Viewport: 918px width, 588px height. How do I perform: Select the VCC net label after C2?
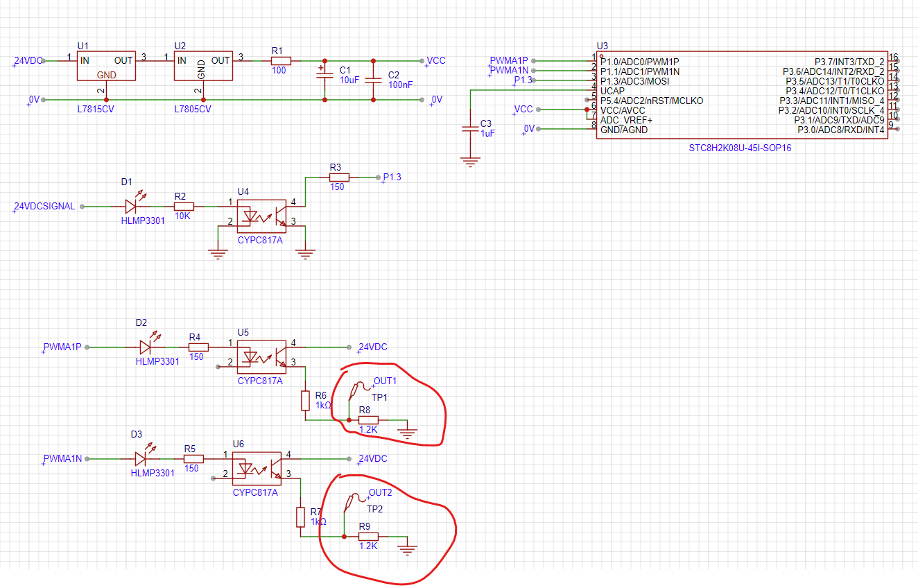436,61
